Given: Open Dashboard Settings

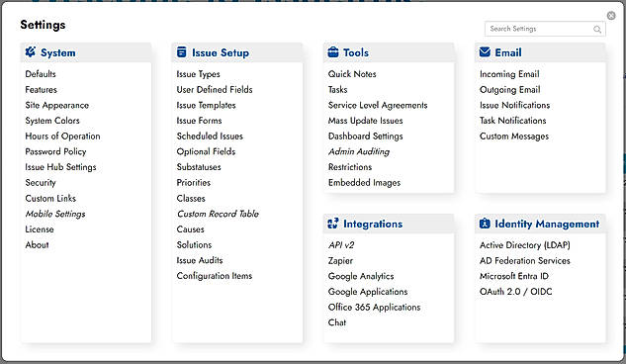Looking at the screenshot, I should tap(365, 136).
